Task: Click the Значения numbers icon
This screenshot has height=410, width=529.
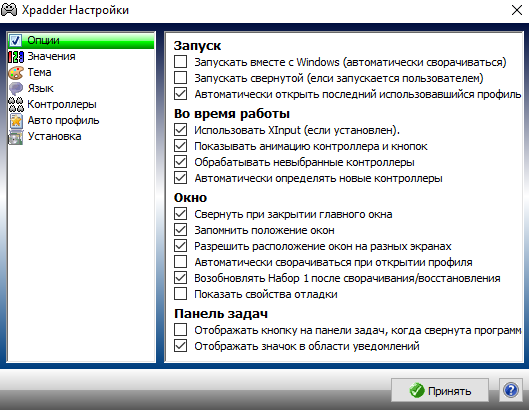Action: [x=16, y=56]
